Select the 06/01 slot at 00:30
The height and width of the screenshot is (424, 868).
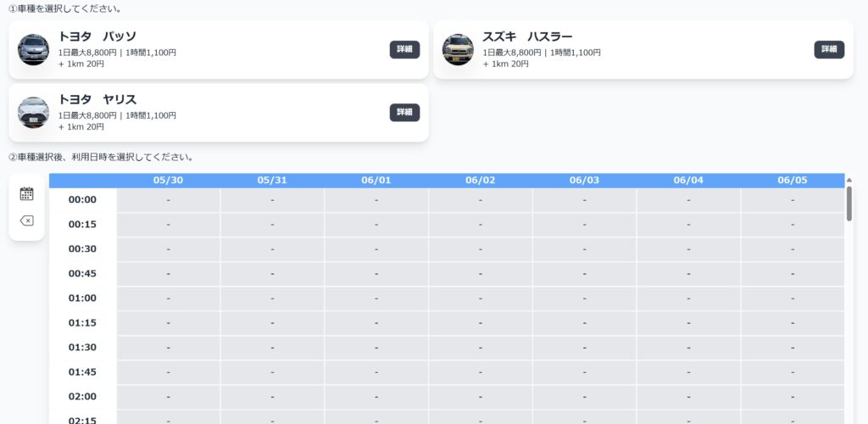point(376,249)
